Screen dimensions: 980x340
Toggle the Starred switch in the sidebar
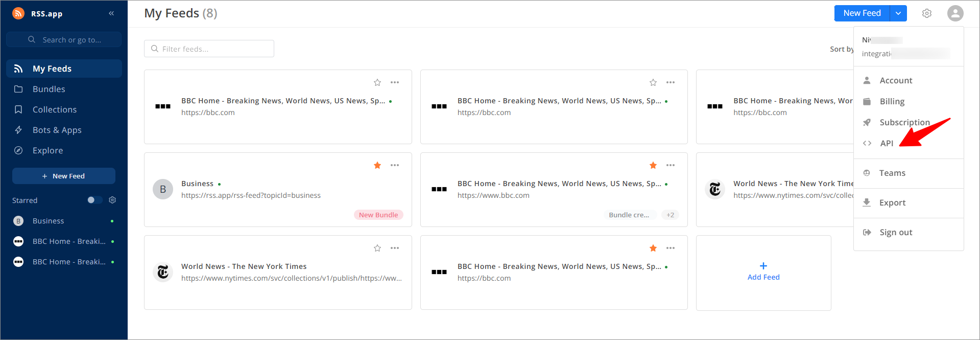(94, 200)
